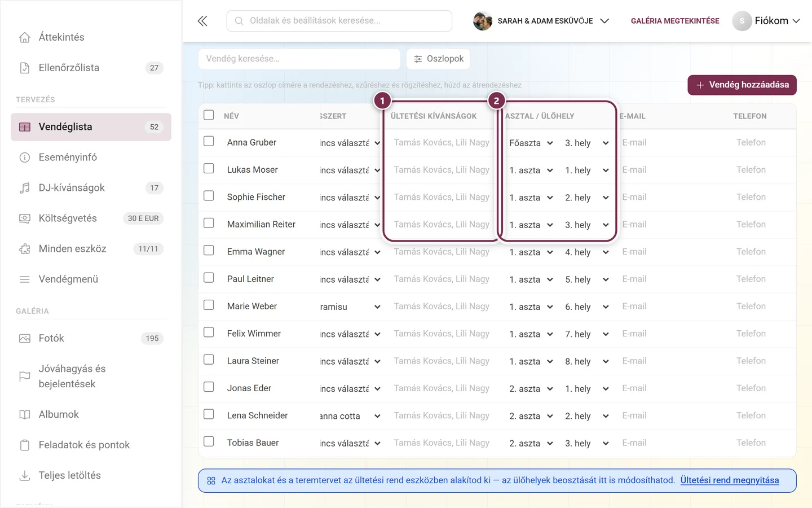This screenshot has width=812, height=508.
Task: Select the Lukas Moser row checkbox
Action: 209,168
